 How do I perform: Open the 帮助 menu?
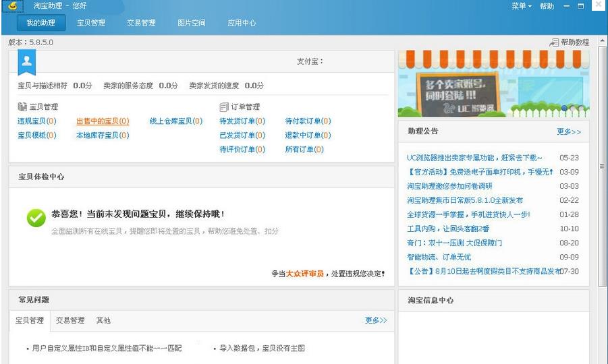pyautogui.click(x=547, y=6)
